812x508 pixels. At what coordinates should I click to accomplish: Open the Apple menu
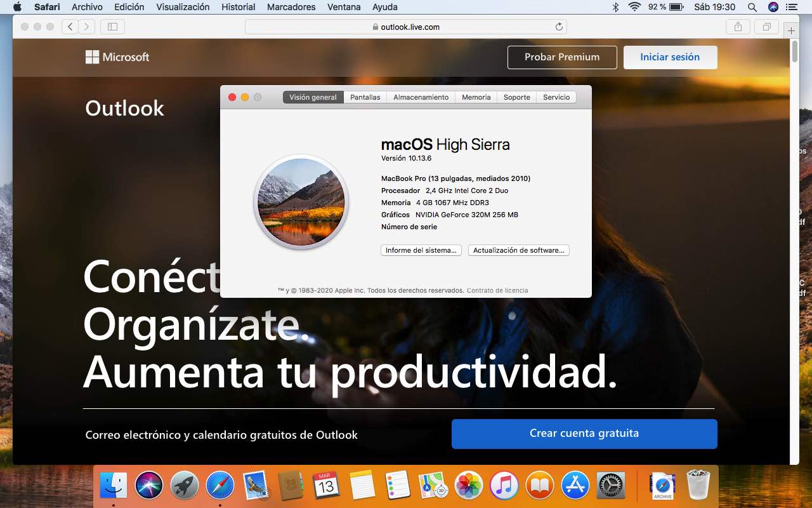coord(17,7)
